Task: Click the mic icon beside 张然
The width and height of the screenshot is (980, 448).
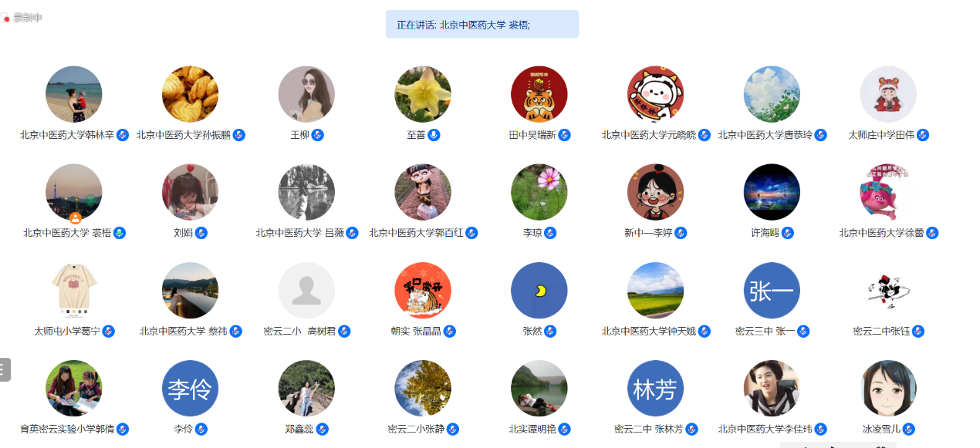Action: click(550, 332)
